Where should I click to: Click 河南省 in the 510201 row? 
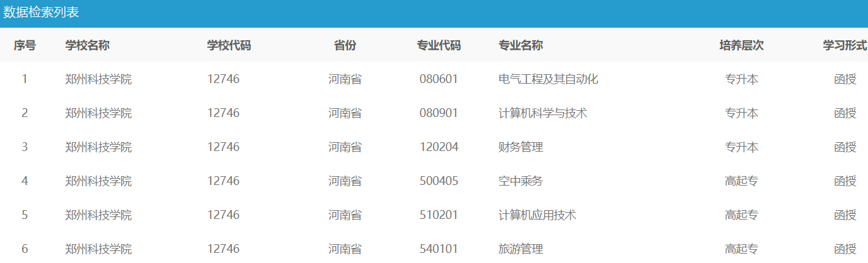(x=345, y=215)
